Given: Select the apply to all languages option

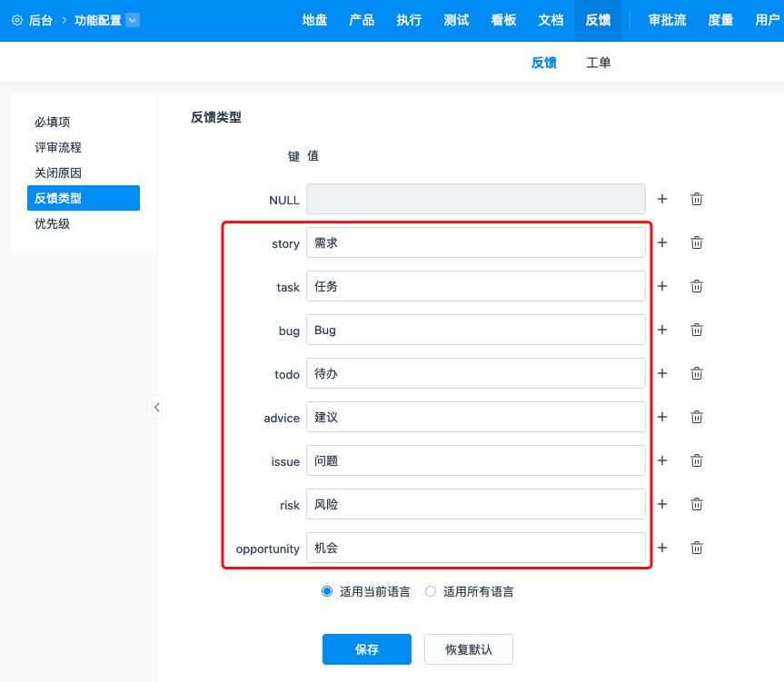Looking at the screenshot, I should [x=432, y=591].
